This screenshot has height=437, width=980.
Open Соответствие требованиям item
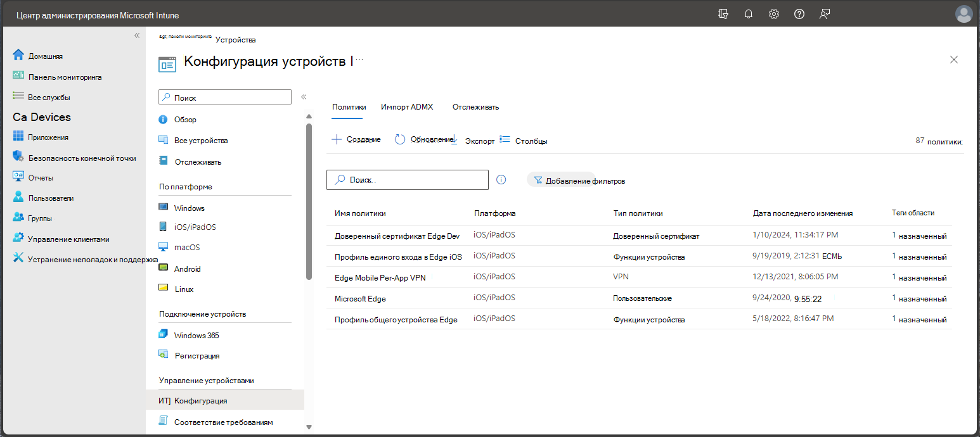225,422
